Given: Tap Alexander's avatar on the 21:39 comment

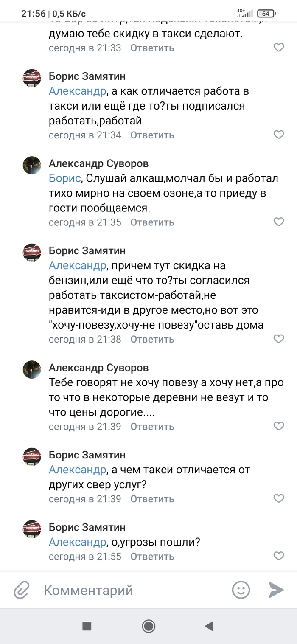Looking at the screenshot, I should (x=32, y=369).
